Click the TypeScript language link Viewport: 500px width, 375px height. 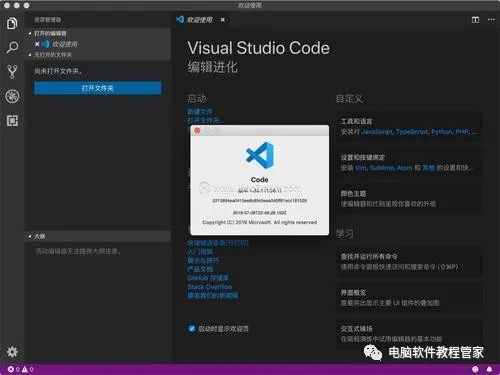click(412, 132)
